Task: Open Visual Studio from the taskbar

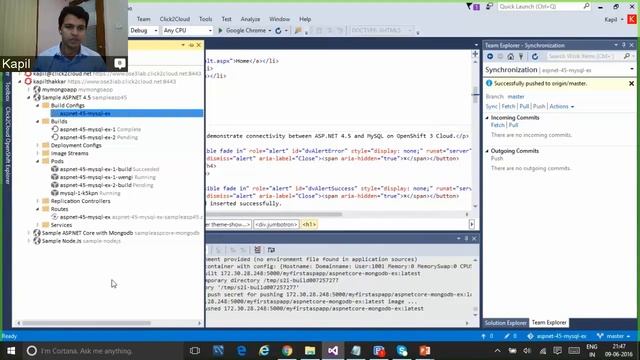Action: tap(333, 351)
